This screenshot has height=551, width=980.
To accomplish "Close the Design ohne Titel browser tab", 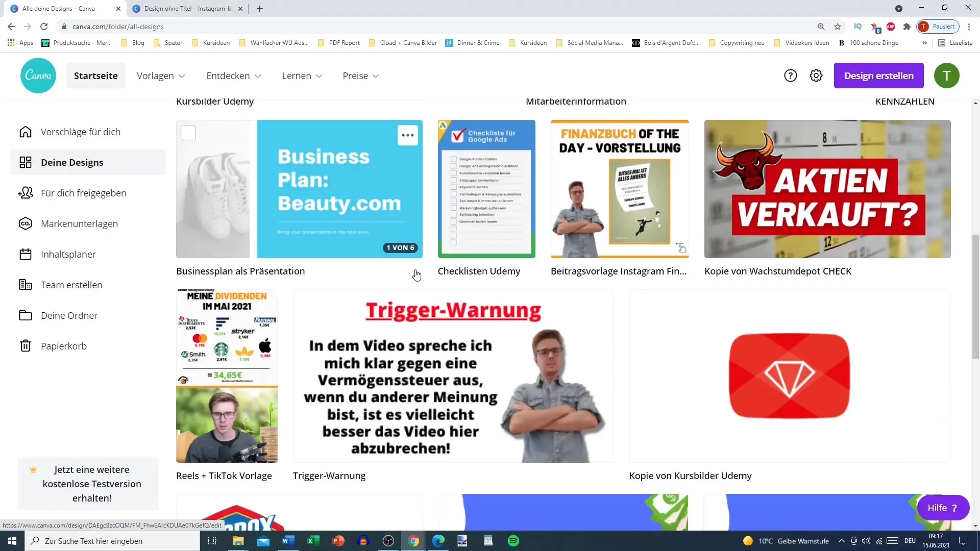I will pyautogui.click(x=240, y=9).
